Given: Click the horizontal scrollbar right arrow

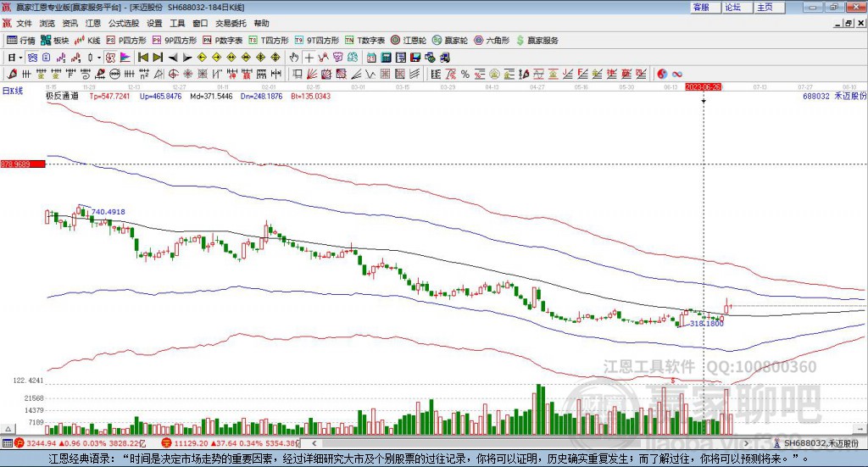Looking at the screenshot, I should (x=746, y=443).
